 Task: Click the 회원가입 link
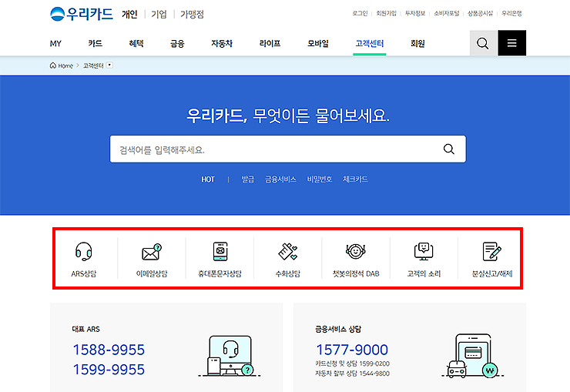click(386, 13)
